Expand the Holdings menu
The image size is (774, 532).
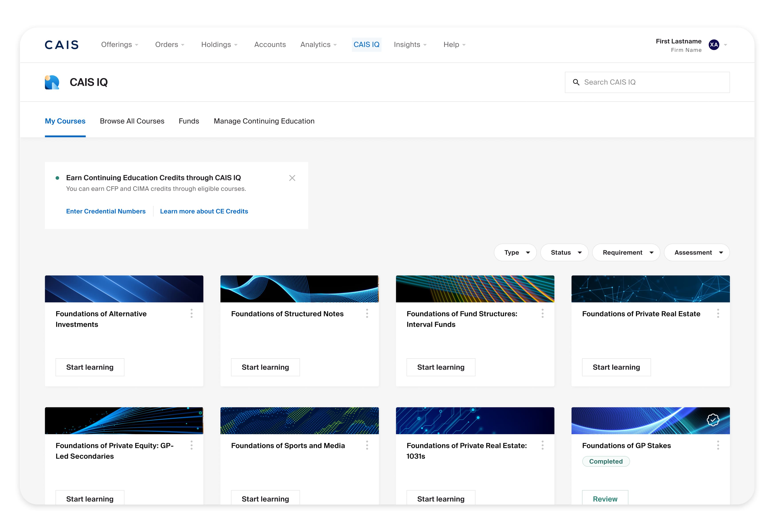click(x=219, y=45)
